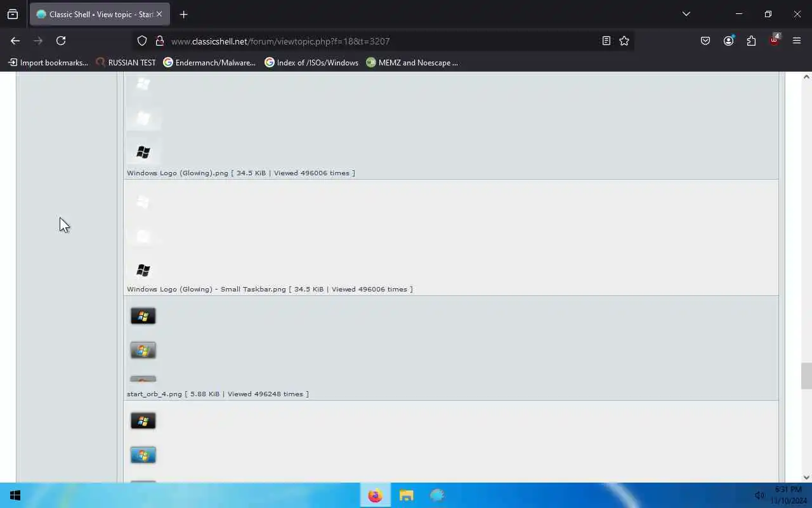This screenshot has width=812, height=508.
Task: Open RUSSIAN TEST bookmark
Action: (x=126, y=62)
